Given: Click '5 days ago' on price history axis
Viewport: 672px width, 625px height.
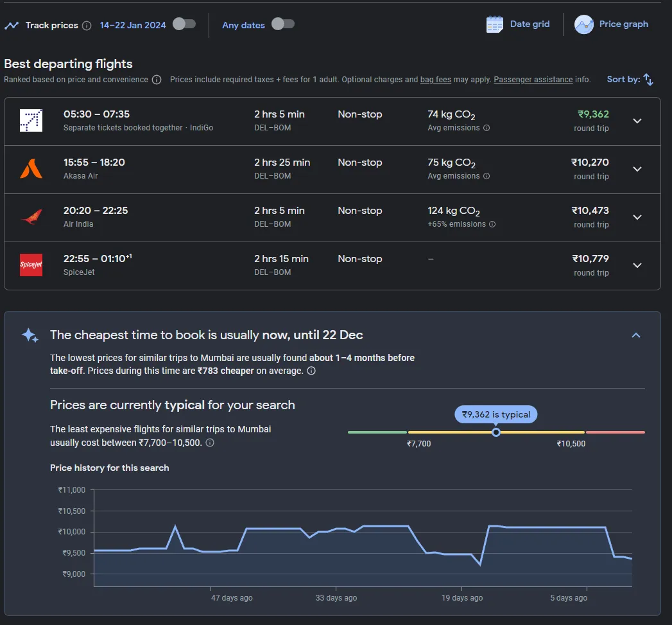Looking at the screenshot, I should pyautogui.click(x=569, y=597).
